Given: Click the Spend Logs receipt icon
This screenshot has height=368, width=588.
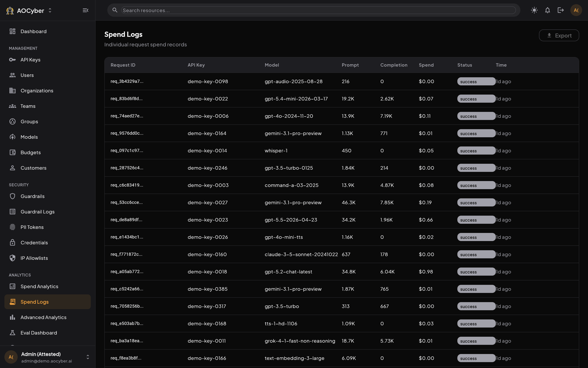Looking at the screenshot, I should point(12,302).
